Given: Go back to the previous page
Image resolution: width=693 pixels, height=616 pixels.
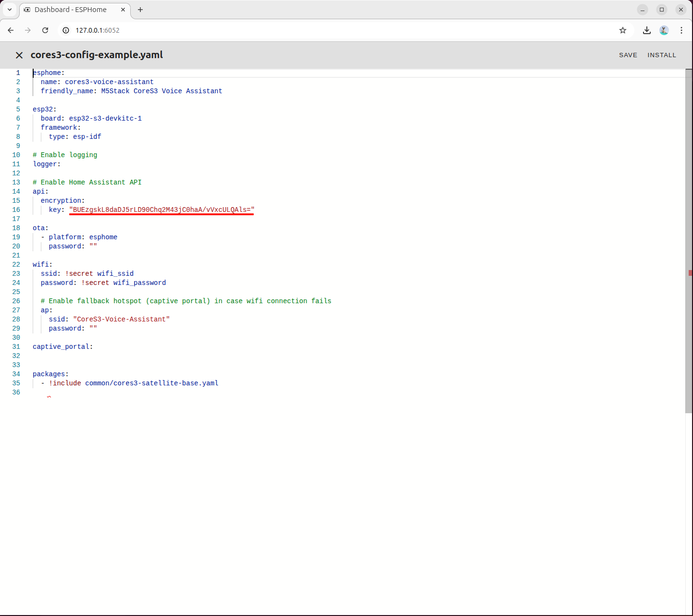Looking at the screenshot, I should (x=11, y=30).
